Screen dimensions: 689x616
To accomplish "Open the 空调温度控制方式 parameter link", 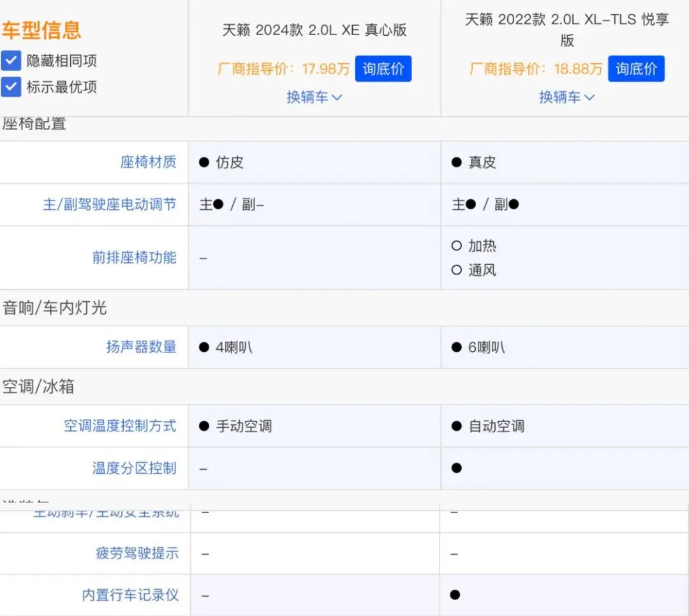I will click(x=120, y=426).
